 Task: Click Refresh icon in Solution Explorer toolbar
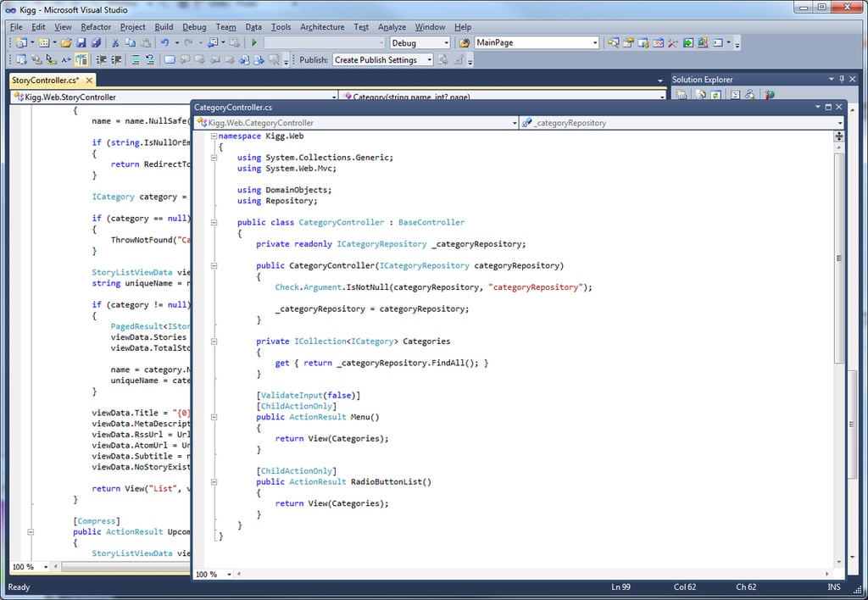[x=715, y=95]
